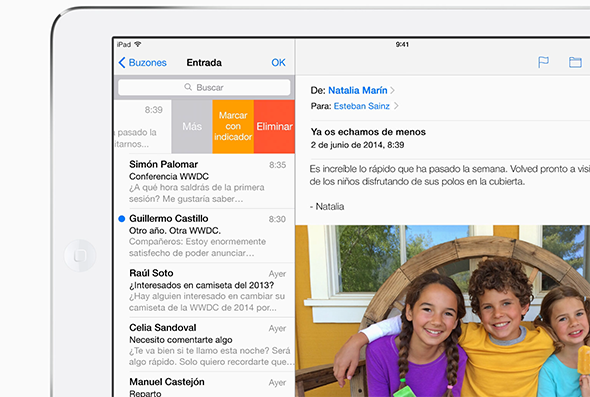590x397 pixels.
Task: Tap the 9:41 status bar clock
Action: pyautogui.click(x=402, y=44)
